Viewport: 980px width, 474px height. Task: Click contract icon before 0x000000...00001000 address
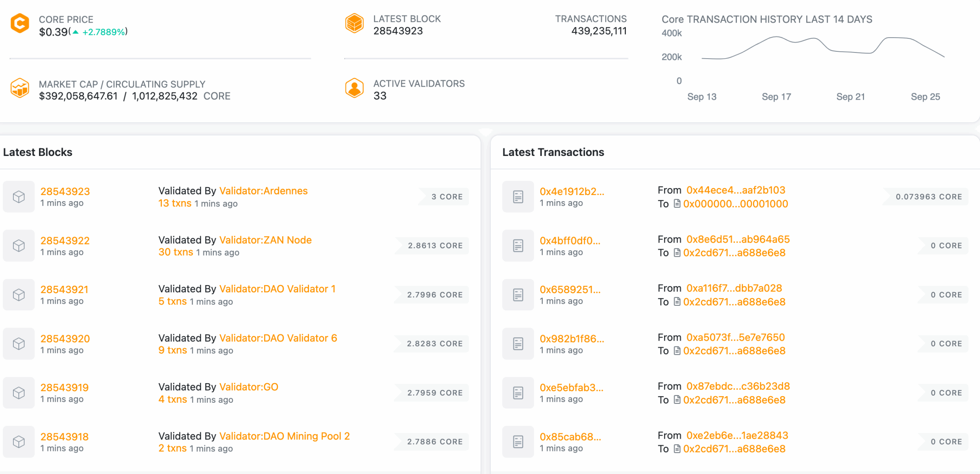[x=677, y=204]
